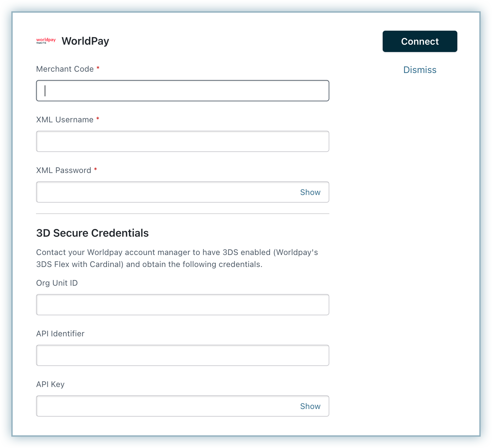Click the XML Password label
The height and width of the screenshot is (448, 492).
(x=64, y=170)
